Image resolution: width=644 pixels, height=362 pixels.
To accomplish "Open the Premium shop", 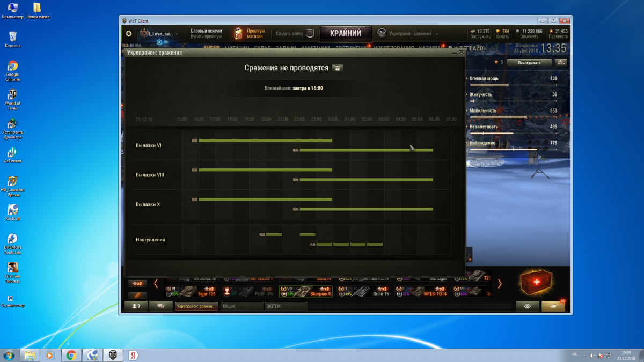I will (250, 33).
